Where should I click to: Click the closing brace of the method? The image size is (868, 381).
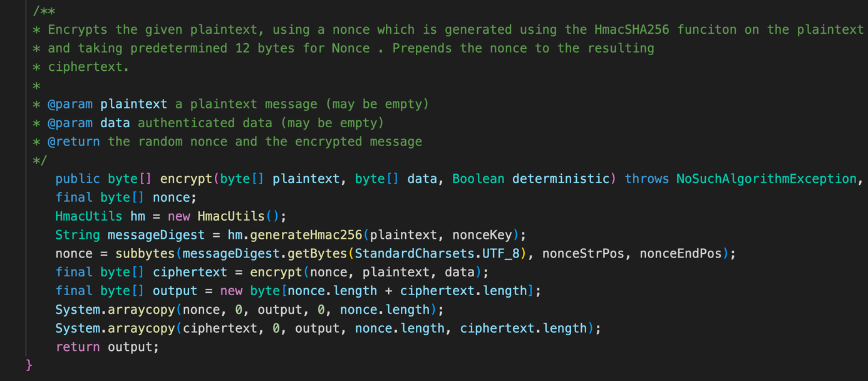pos(29,364)
